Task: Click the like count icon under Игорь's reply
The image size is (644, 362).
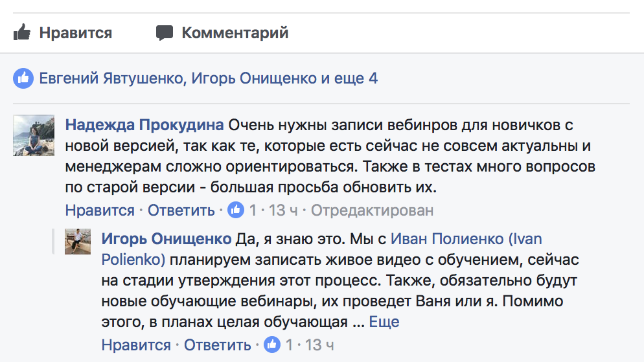Action: (x=272, y=345)
